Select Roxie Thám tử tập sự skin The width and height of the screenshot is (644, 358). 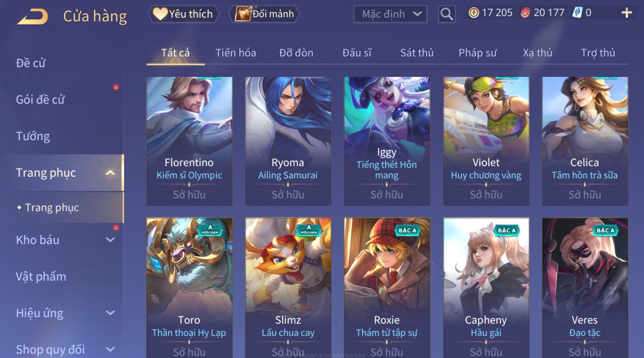387,288
